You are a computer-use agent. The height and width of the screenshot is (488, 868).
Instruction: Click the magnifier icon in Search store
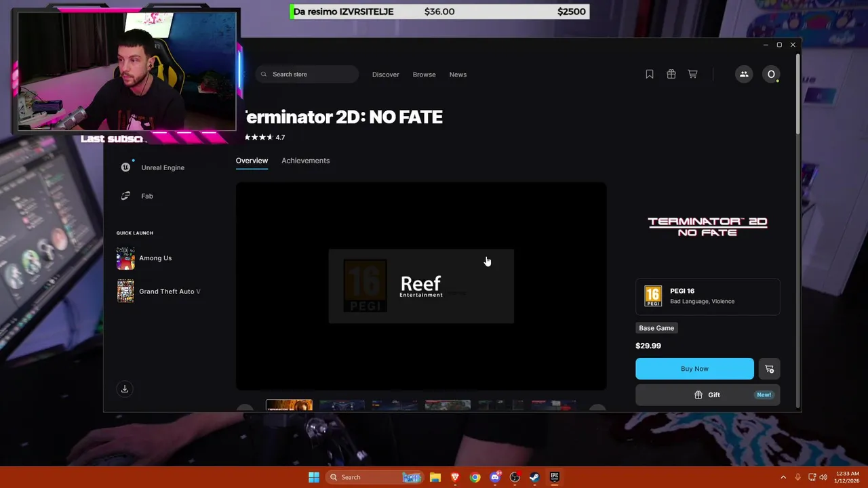264,75
